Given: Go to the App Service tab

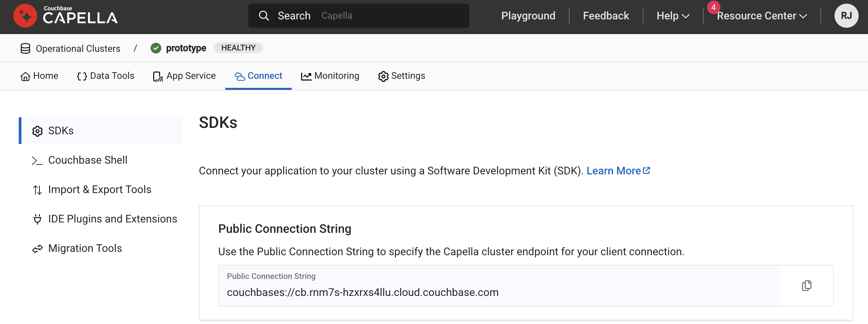Looking at the screenshot, I should (184, 76).
